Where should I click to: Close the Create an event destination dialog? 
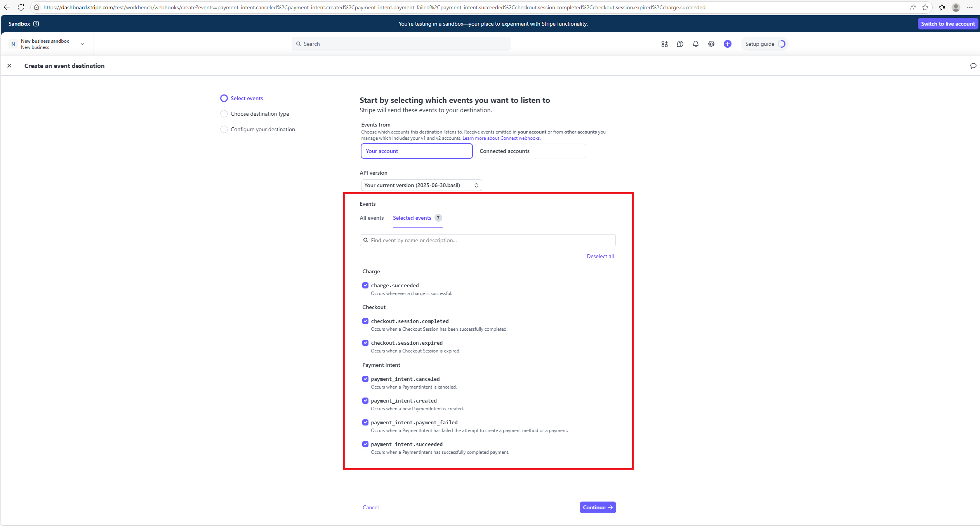(9, 66)
